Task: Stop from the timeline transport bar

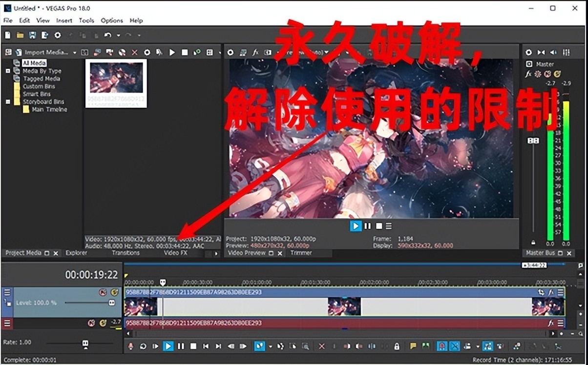Action: point(193,346)
